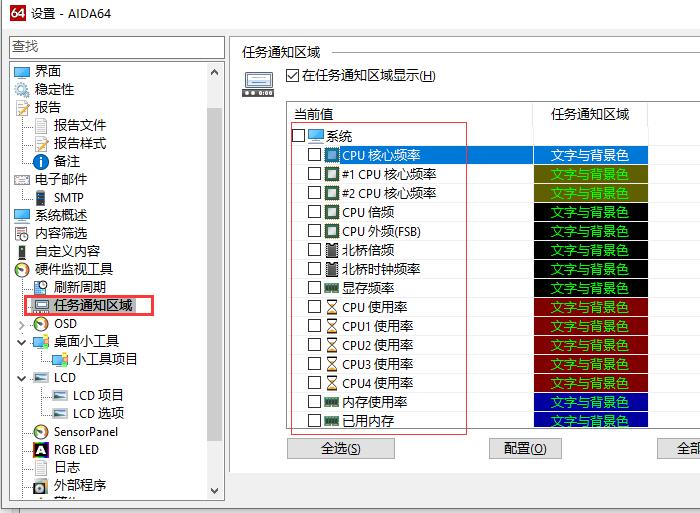The image size is (700, 513).
Task: Select 任务通知区域 in settings tree
Action: point(93,305)
